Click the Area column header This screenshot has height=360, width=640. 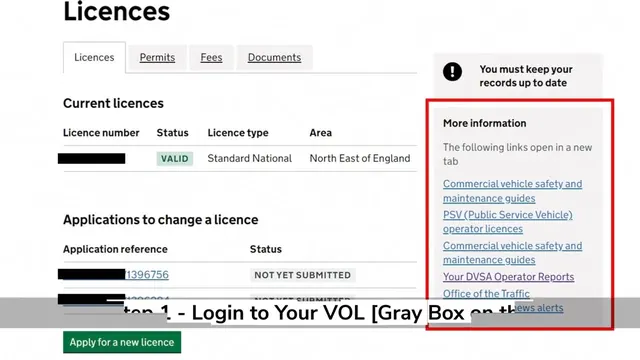pyautogui.click(x=320, y=133)
